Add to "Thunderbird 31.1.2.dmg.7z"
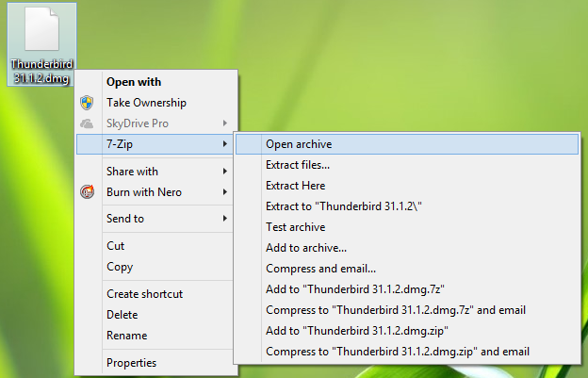The height and width of the screenshot is (378, 588). click(354, 289)
